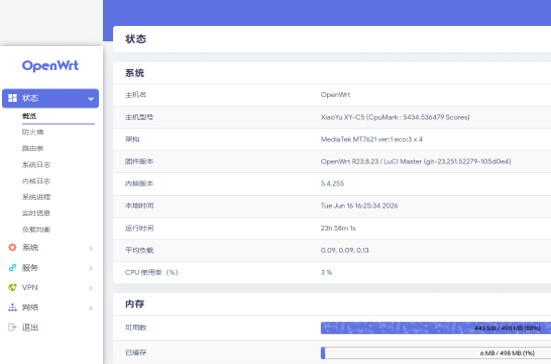Select the kernel version 5.4.255
This screenshot has width=551, height=364.
pyautogui.click(x=332, y=183)
